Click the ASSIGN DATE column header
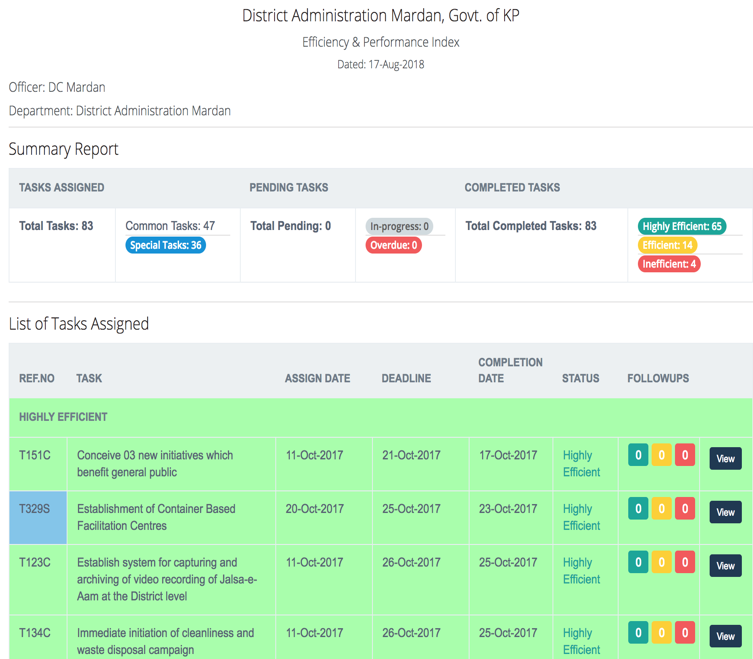 317,379
